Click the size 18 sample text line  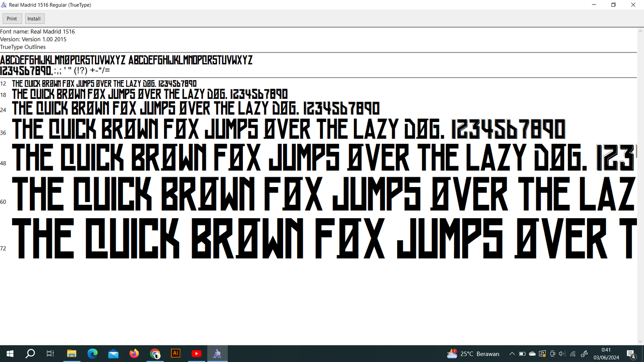150,94
